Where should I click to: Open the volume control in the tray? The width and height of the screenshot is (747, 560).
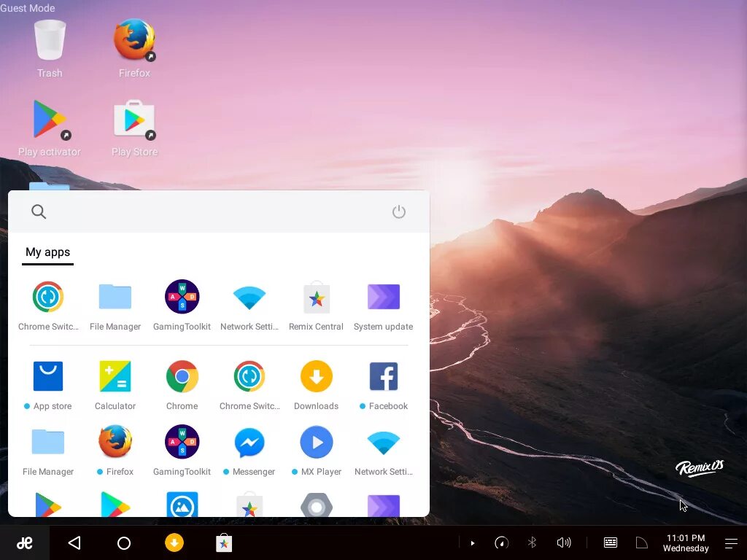pos(564,542)
